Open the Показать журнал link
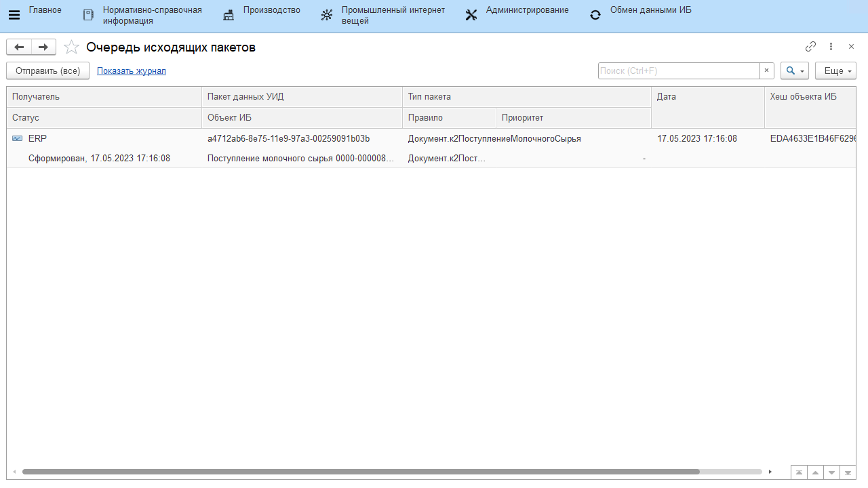Screen dimensions: 868x488 point(132,70)
